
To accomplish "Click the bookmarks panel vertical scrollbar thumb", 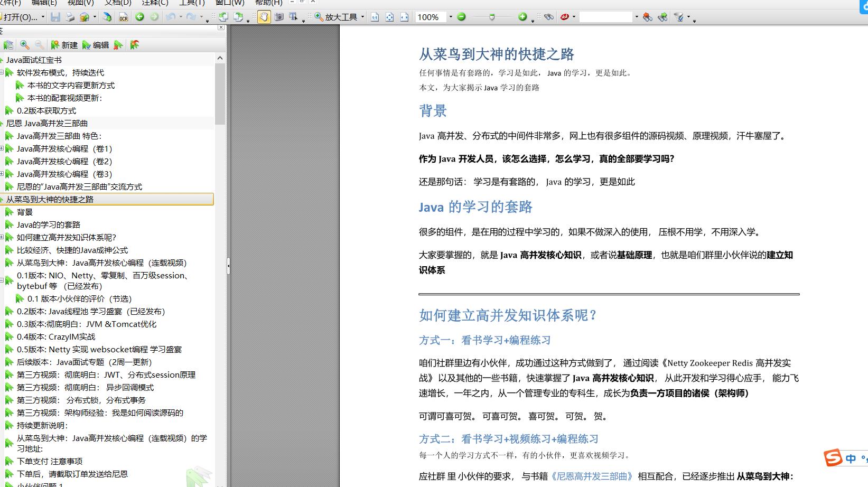I will coord(220,93).
